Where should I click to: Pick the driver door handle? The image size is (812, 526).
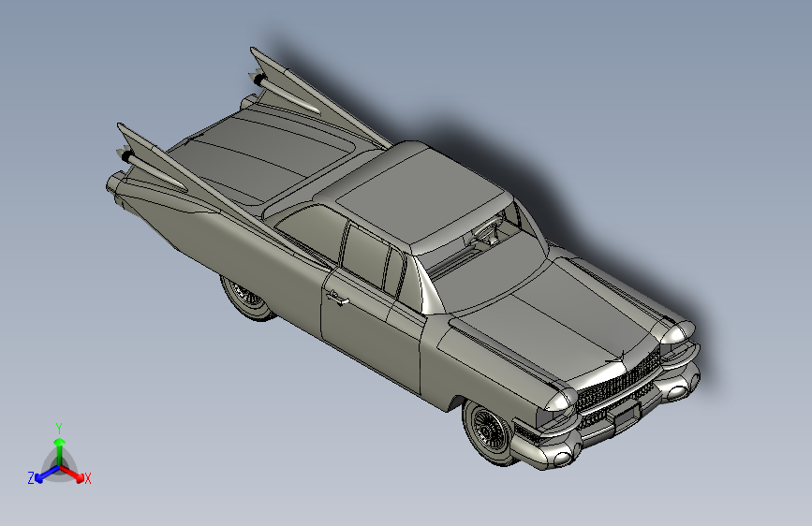coord(336,299)
